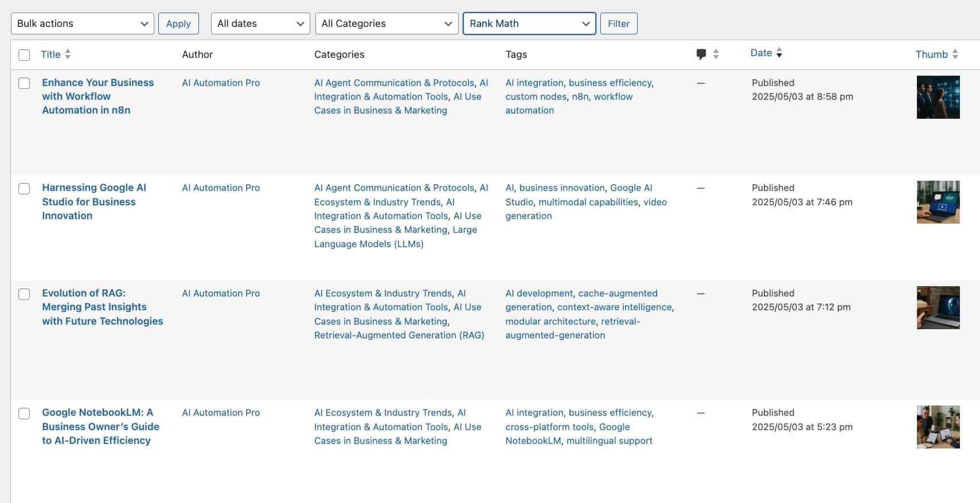
Task: Open the Bulk actions dropdown
Action: 83,24
